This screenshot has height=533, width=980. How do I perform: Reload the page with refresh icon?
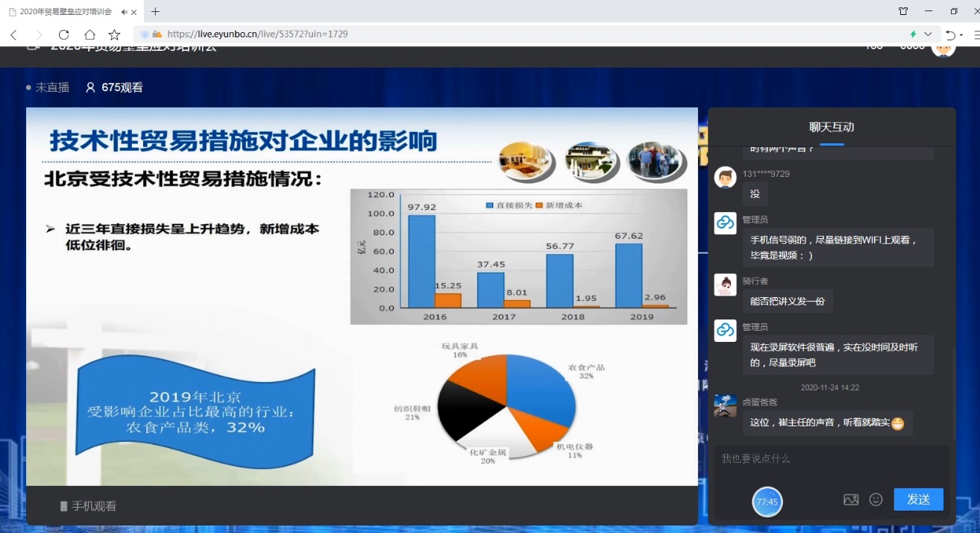pos(63,34)
